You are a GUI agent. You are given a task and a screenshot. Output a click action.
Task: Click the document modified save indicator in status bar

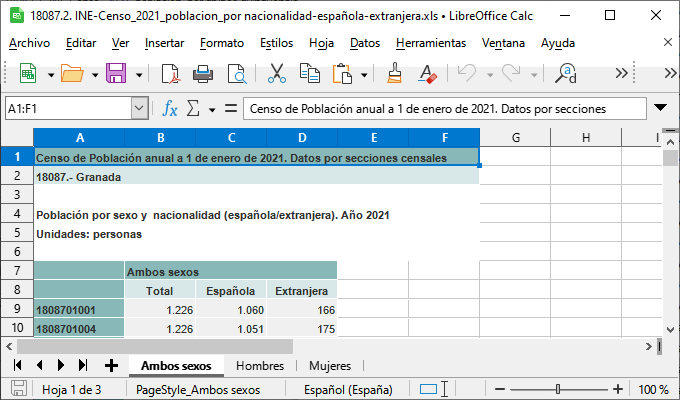18,389
